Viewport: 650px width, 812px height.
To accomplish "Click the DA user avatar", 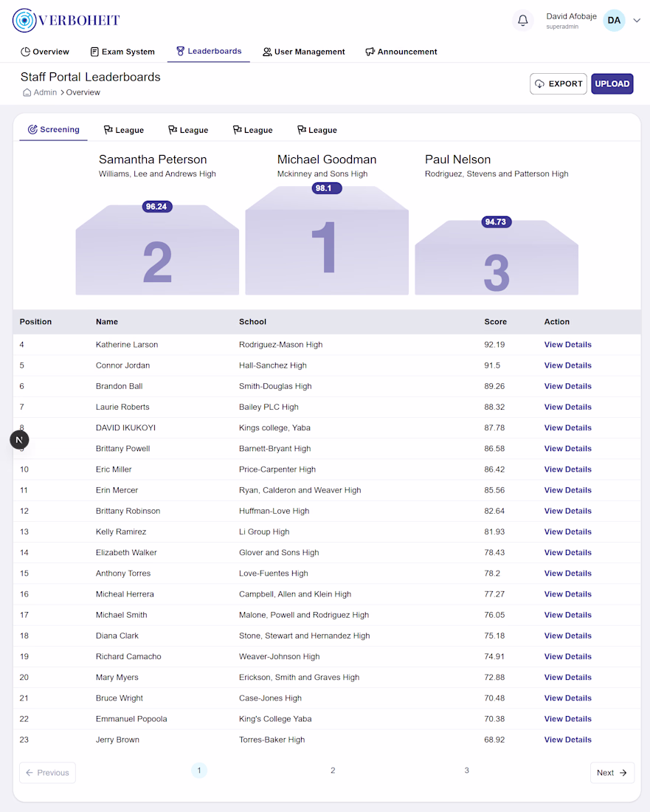I will click(x=614, y=21).
